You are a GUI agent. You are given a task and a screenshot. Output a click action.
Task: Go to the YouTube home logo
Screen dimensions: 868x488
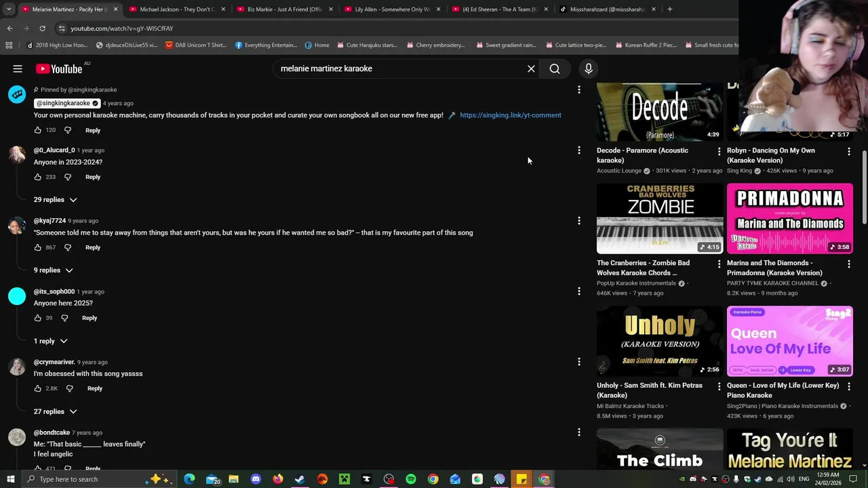coord(59,68)
